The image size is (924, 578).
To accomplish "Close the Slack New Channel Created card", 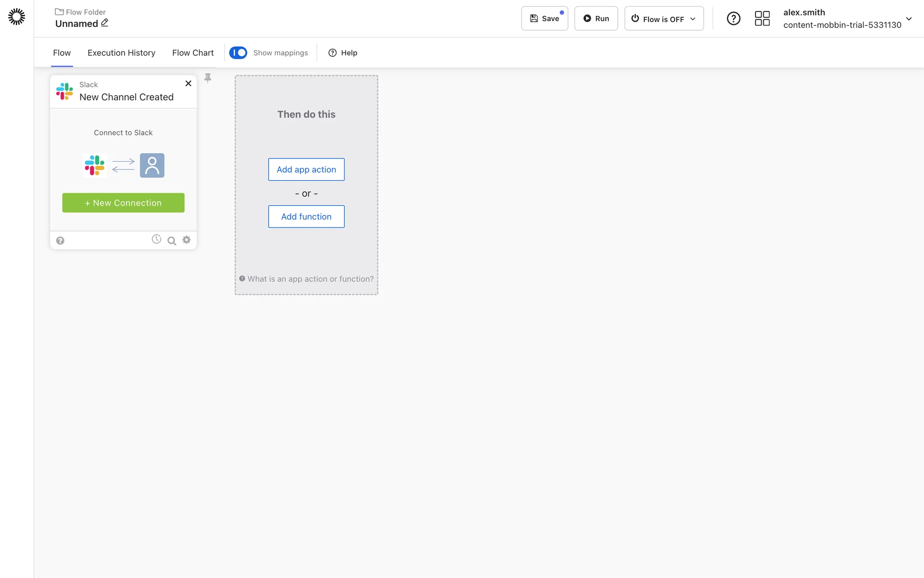I will tap(188, 83).
